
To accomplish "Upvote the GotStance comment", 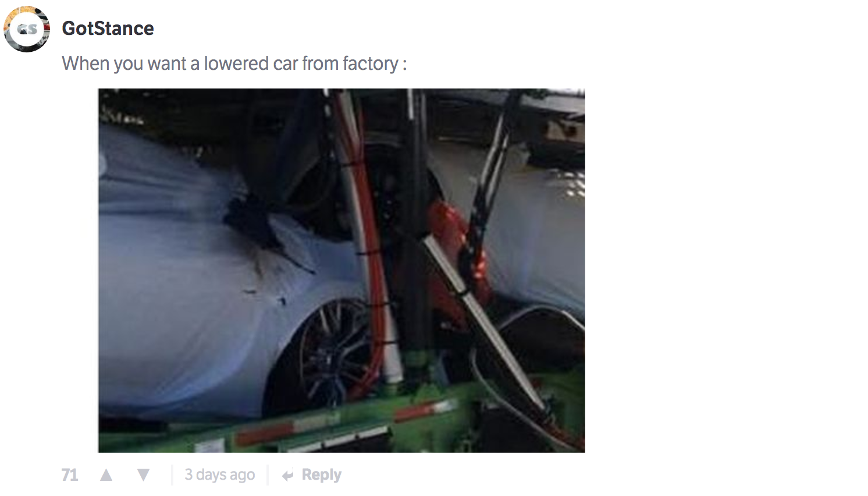I will click(x=106, y=475).
